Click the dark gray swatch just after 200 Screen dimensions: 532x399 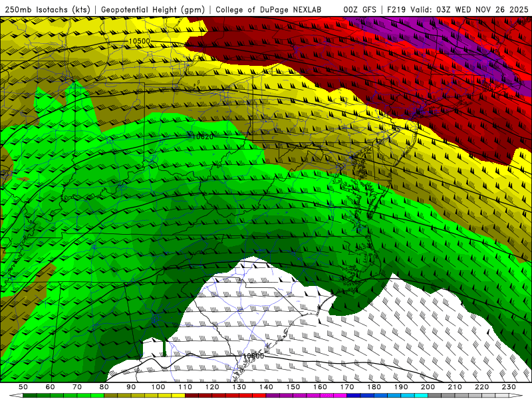tap(434, 396)
